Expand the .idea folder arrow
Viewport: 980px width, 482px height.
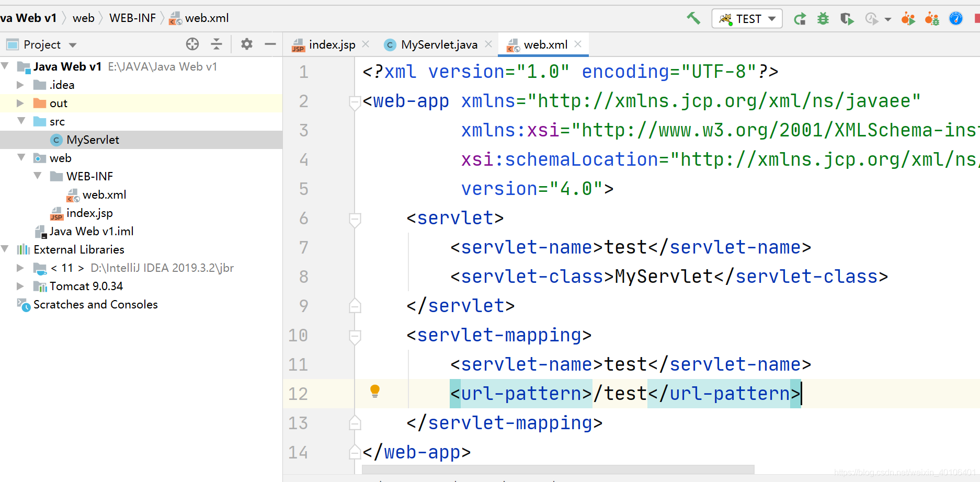(x=20, y=85)
